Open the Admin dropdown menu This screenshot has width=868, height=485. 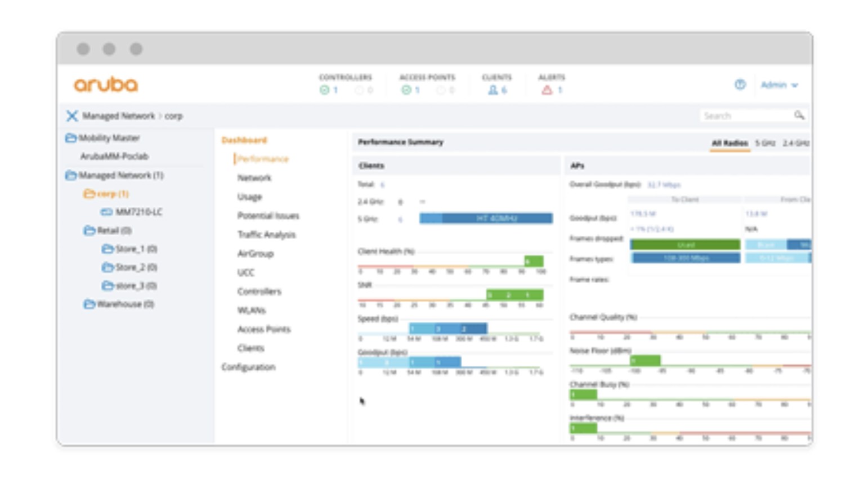point(779,85)
